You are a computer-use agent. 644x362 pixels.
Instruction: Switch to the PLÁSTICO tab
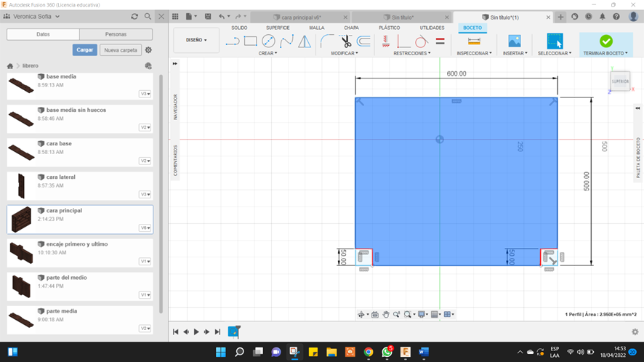pyautogui.click(x=390, y=28)
